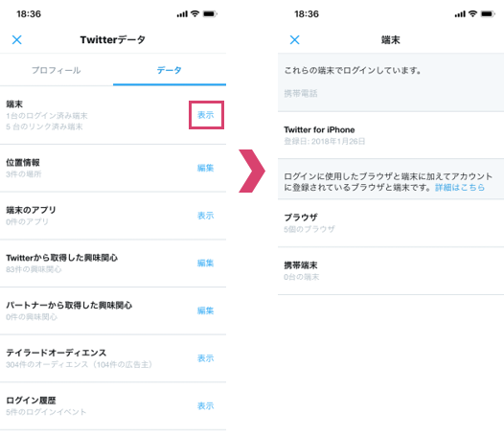Tap 編集 next to 位置情報
504x436 pixels.
pyautogui.click(x=206, y=168)
